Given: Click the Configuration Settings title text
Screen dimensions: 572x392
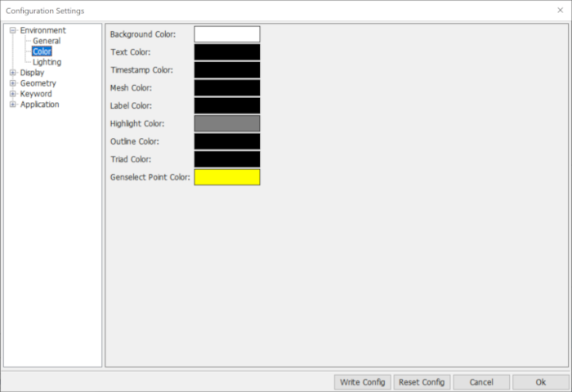Looking at the screenshot, I should tap(45, 11).
